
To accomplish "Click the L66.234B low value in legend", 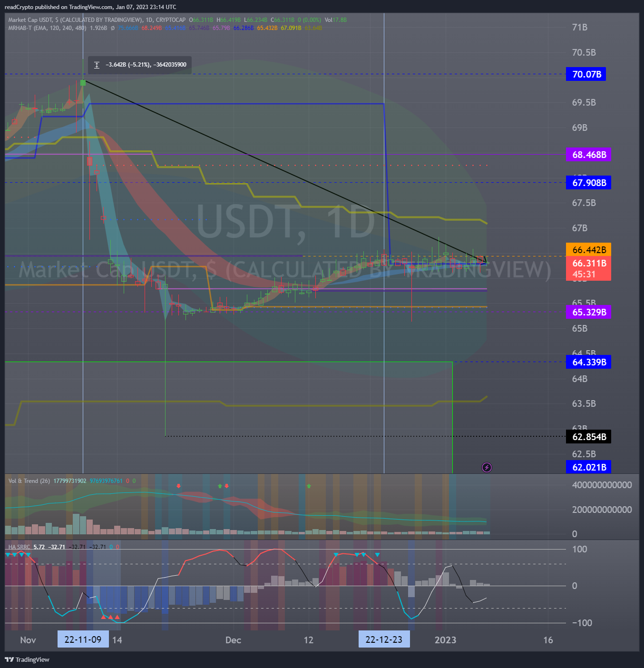I will tap(256, 20).
